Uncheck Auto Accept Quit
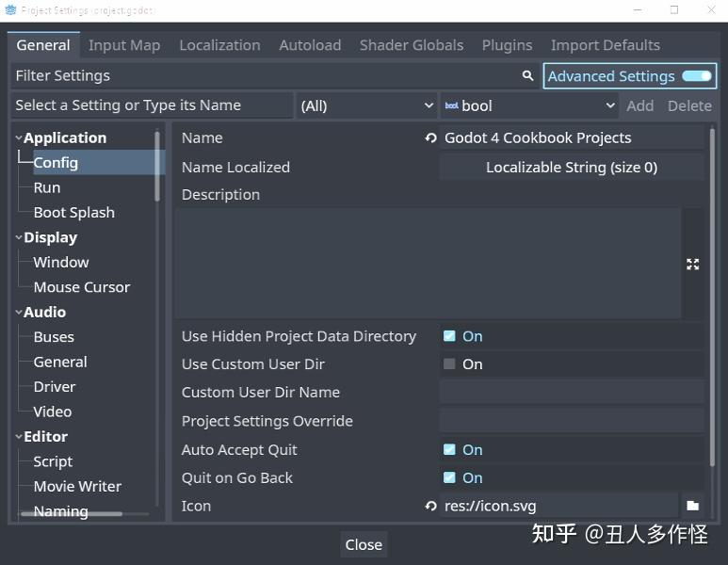This screenshot has height=565, width=728. coord(449,450)
